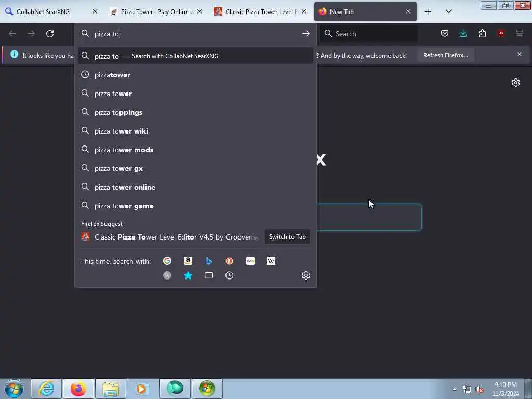532x399 pixels.
Task: Click the toolbar Search box
Action: (369, 34)
